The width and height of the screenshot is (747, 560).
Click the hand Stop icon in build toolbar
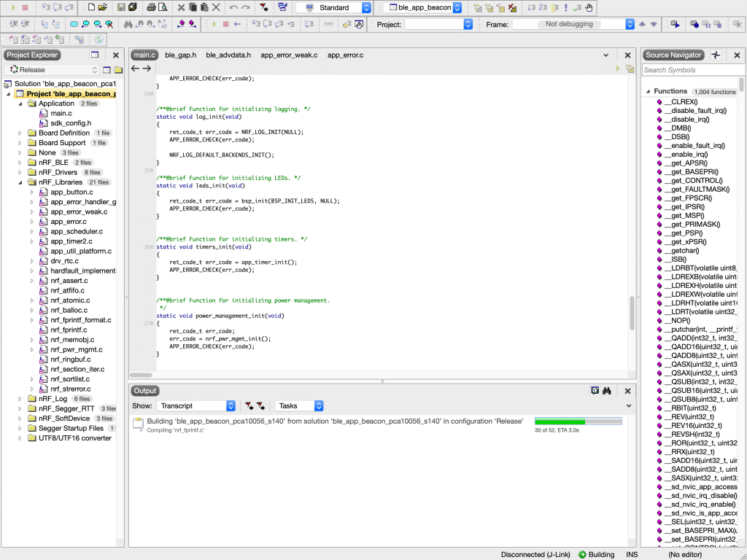(589, 7)
